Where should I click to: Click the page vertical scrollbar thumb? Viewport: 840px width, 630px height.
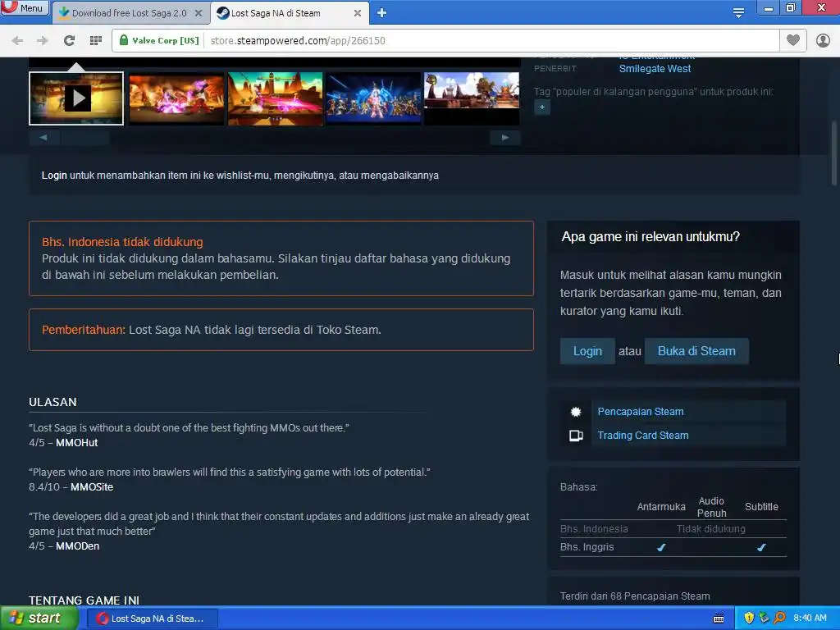tap(834, 153)
